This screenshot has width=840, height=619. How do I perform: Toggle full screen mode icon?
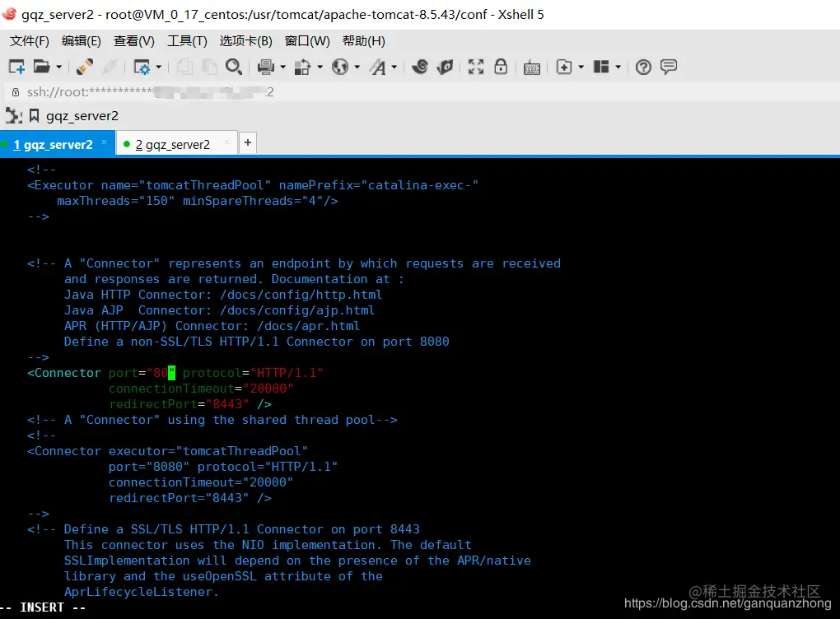click(x=476, y=67)
